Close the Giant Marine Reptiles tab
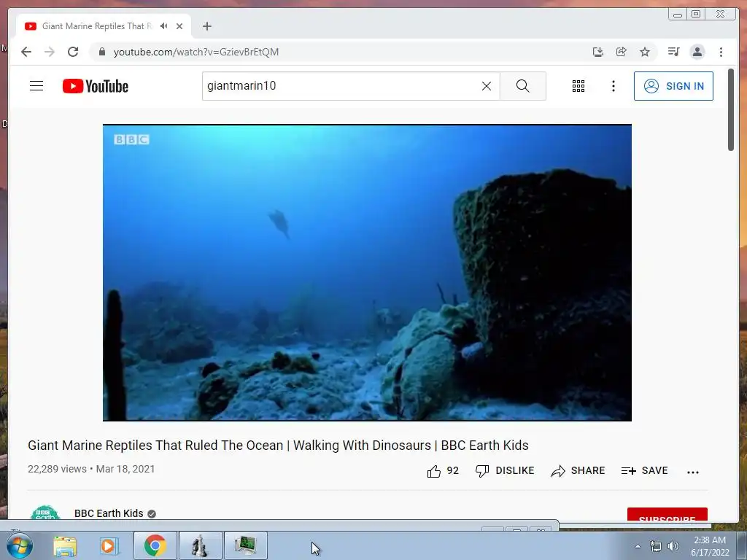 point(179,26)
